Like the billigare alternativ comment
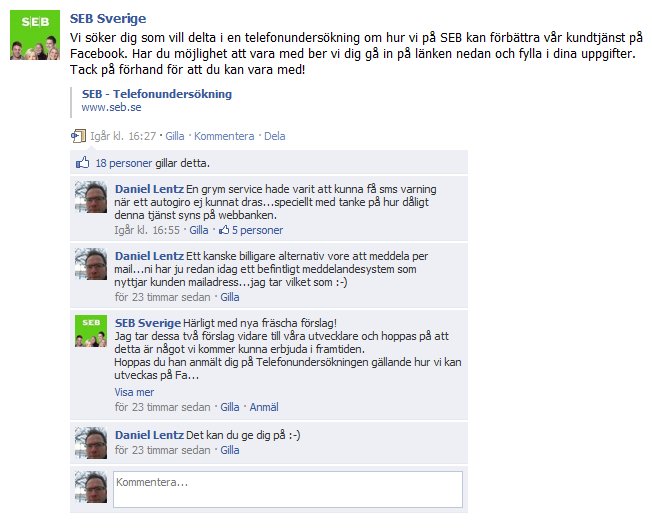This screenshot has width=652, height=532. click(x=230, y=297)
